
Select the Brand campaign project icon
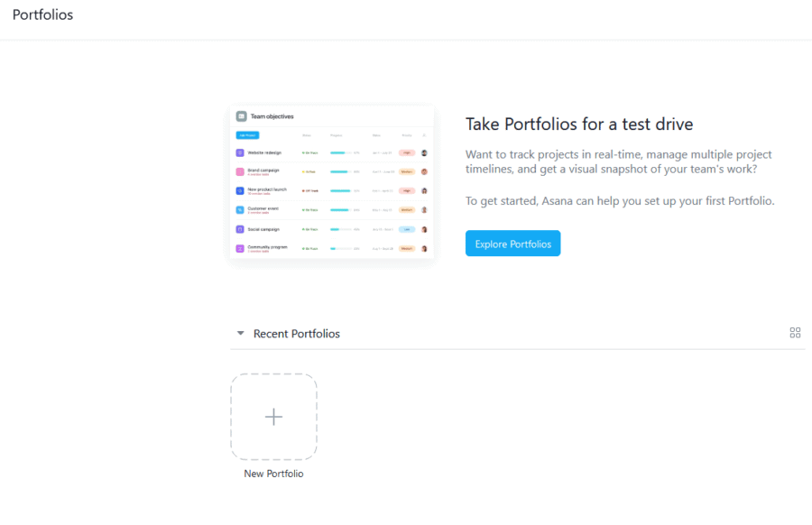240,171
